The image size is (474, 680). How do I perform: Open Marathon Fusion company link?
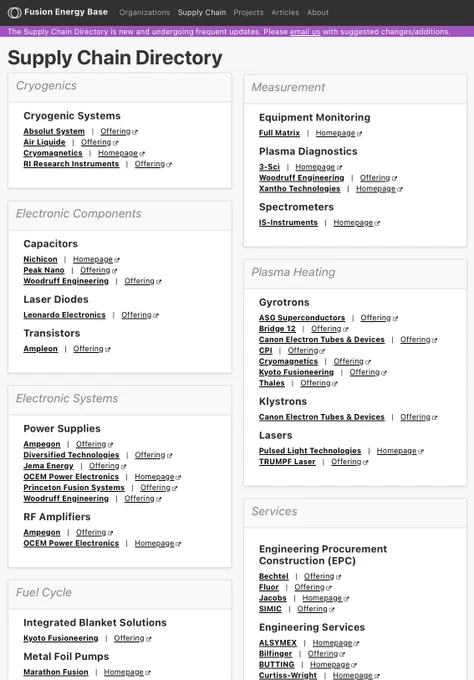click(56, 672)
